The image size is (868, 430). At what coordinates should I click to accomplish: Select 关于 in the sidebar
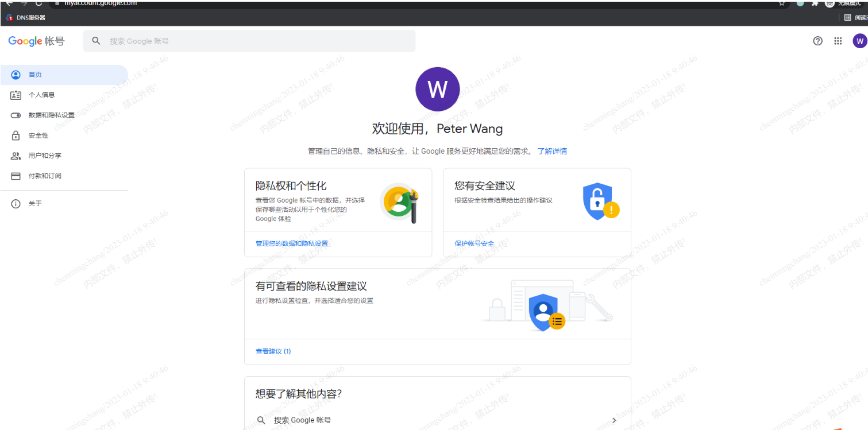tap(64, 204)
